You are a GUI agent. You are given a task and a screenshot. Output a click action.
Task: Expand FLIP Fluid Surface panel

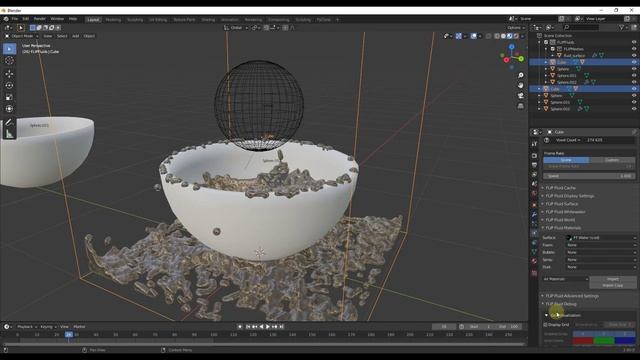pos(561,204)
